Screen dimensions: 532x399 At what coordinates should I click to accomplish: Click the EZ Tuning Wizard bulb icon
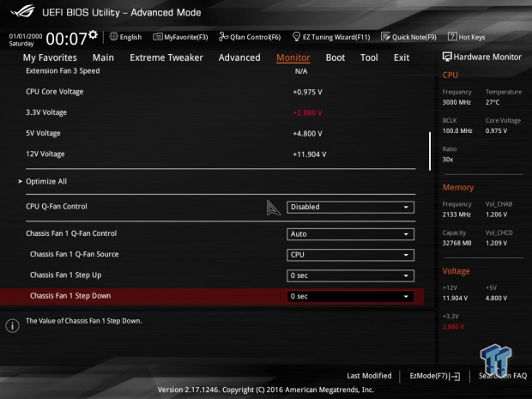coord(296,36)
